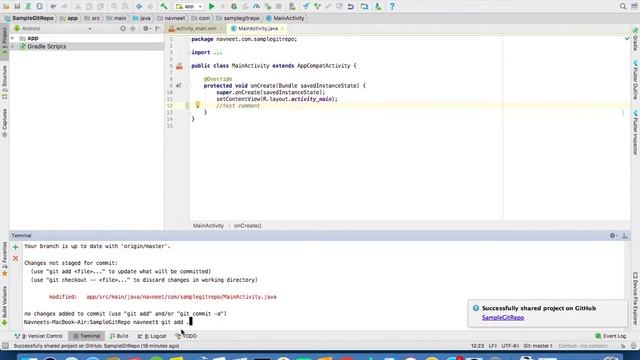Click the onCreate() editor breadcrumb
640x360 pixels.
[x=248, y=225]
